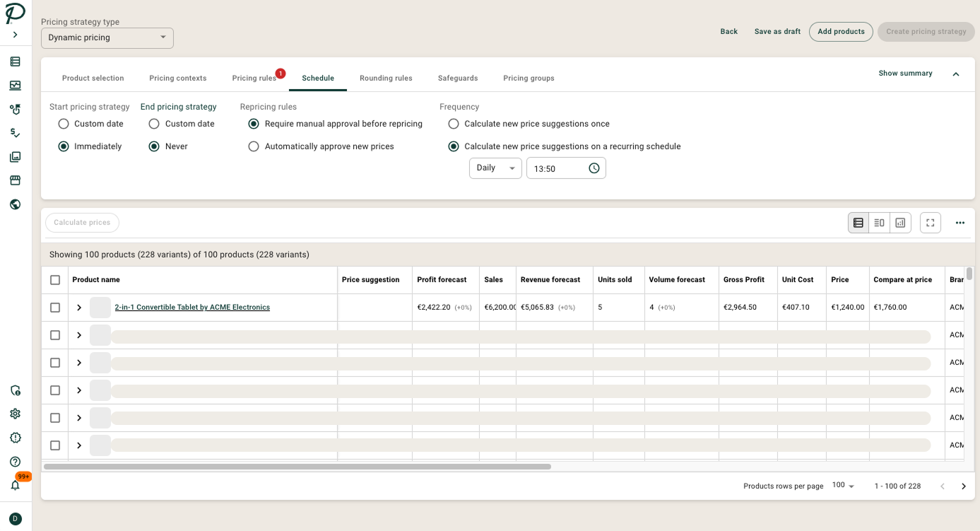Open the more options menu with three dots
Viewport: 980px width, 531px height.
(960, 222)
